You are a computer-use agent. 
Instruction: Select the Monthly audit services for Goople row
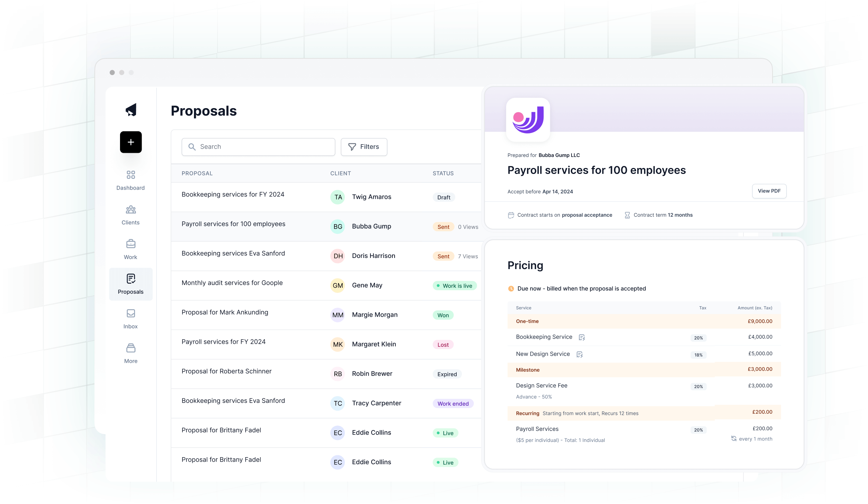click(232, 283)
